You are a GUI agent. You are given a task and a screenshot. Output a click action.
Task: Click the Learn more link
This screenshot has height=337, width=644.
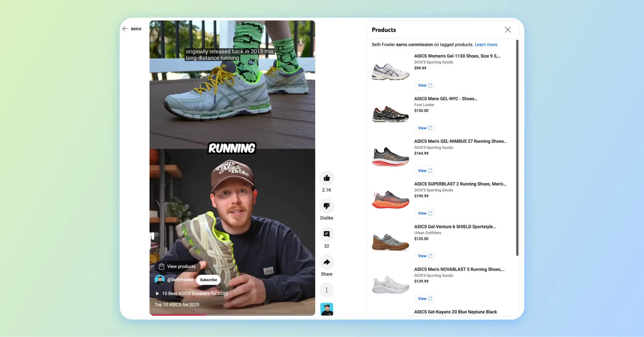(486, 45)
